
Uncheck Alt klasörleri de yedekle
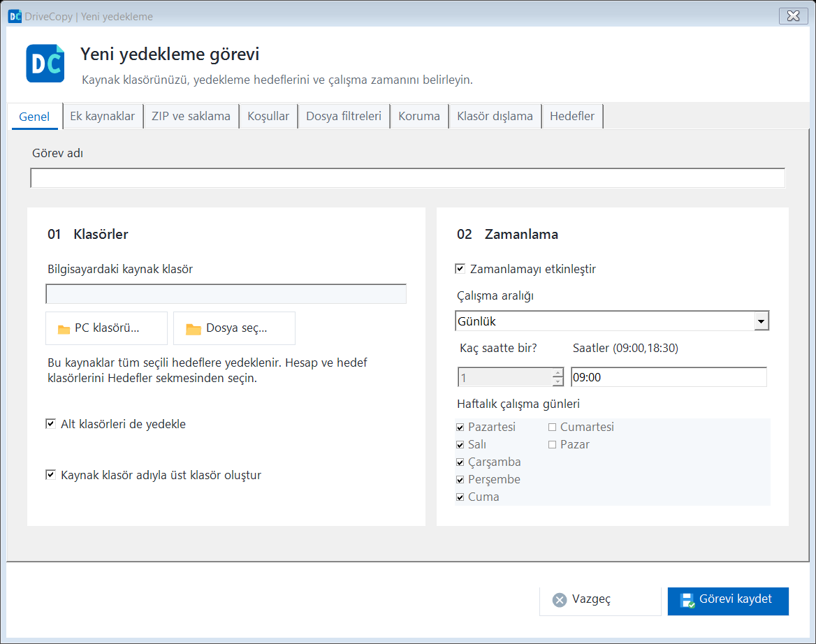[x=50, y=423]
